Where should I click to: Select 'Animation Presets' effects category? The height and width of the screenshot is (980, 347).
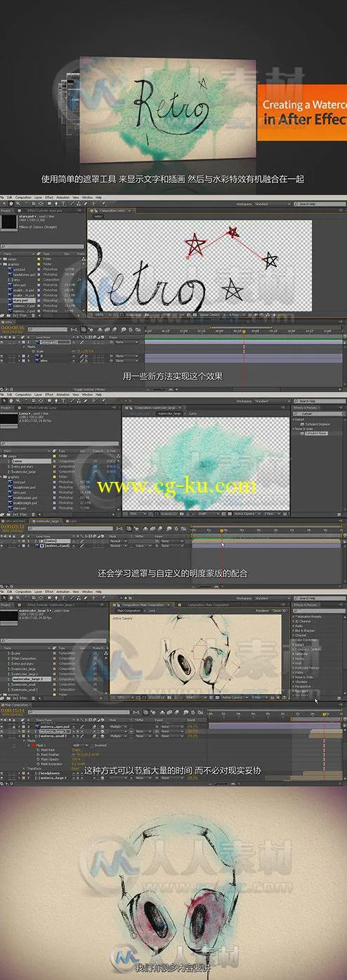coord(309,617)
